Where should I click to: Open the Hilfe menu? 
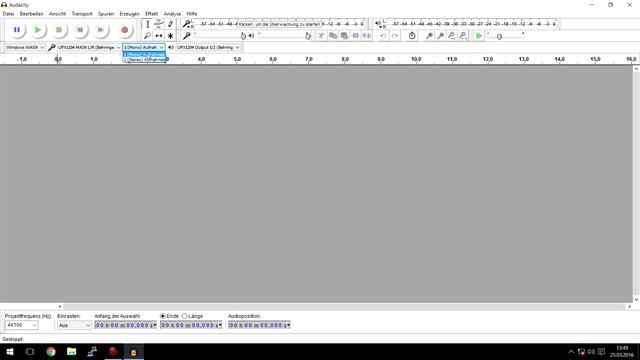tap(192, 13)
